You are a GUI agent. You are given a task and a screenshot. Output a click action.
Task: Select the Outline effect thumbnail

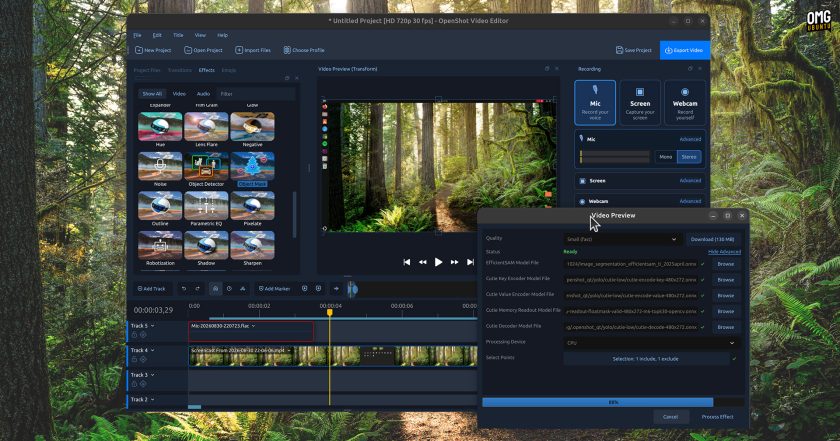click(160, 208)
